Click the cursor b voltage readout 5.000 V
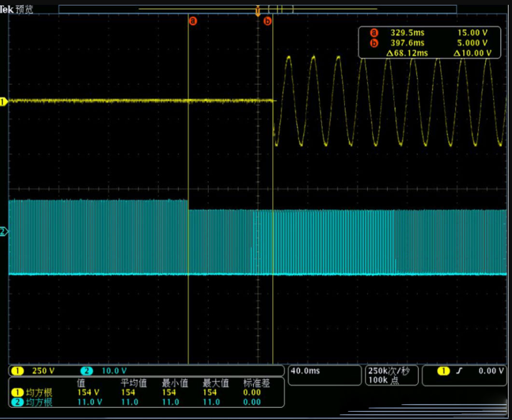 tap(472, 43)
